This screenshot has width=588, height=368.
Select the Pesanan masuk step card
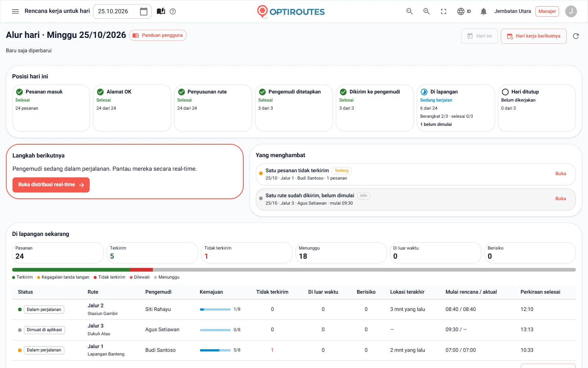click(51, 108)
